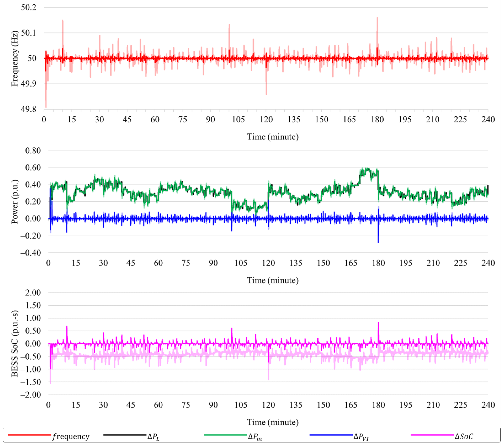
Task: Click the 0.80 tick on power axis
Action: (x=33, y=151)
